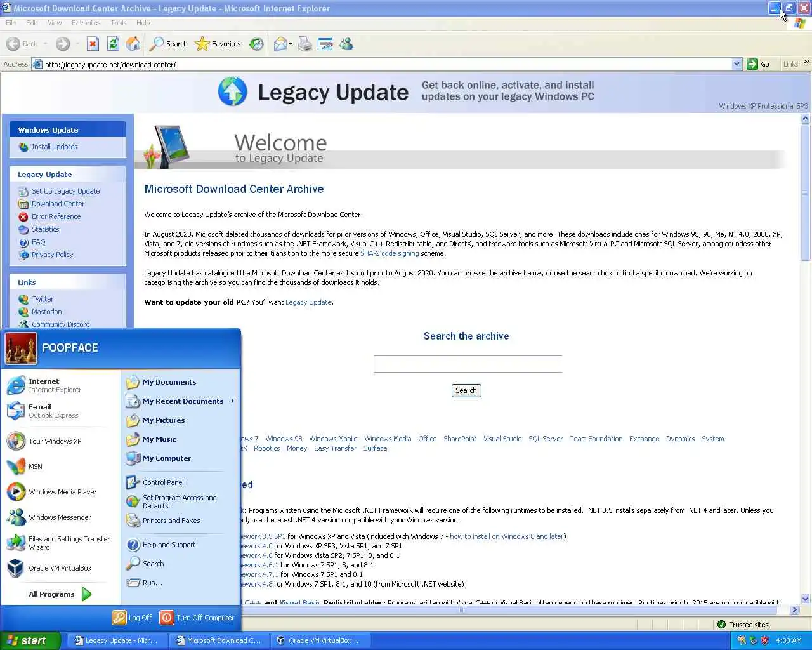Viewport: 812px width, 650px height.
Task: Open the Favorites menu
Action: pyautogui.click(x=86, y=23)
